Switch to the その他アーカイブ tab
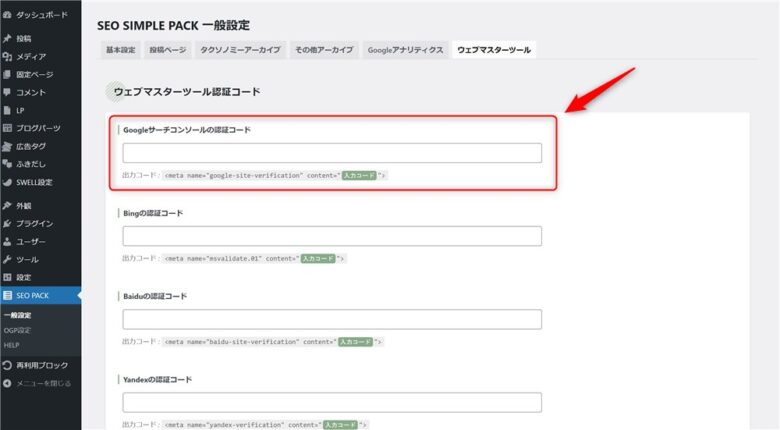 point(324,50)
